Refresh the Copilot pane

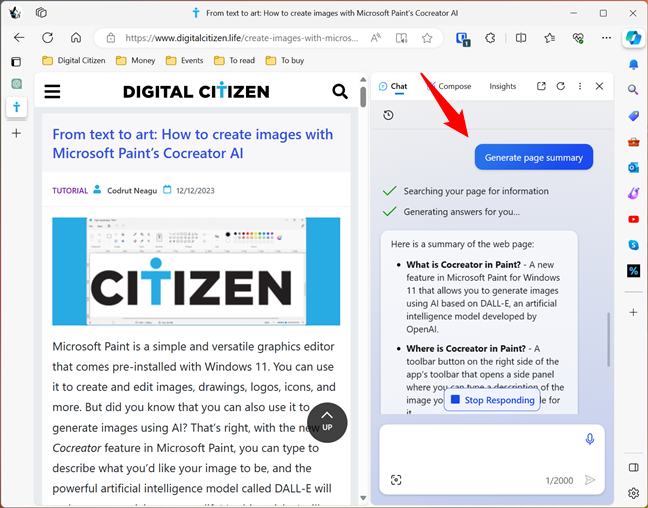pos(560,86)
